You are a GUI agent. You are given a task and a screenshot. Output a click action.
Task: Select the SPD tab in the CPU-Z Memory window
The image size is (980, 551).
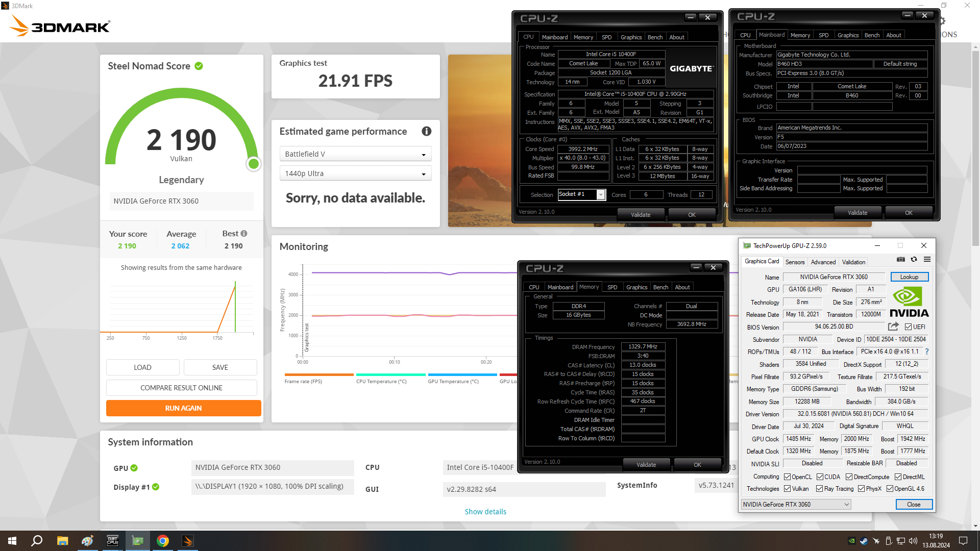[x=612, y=287]
